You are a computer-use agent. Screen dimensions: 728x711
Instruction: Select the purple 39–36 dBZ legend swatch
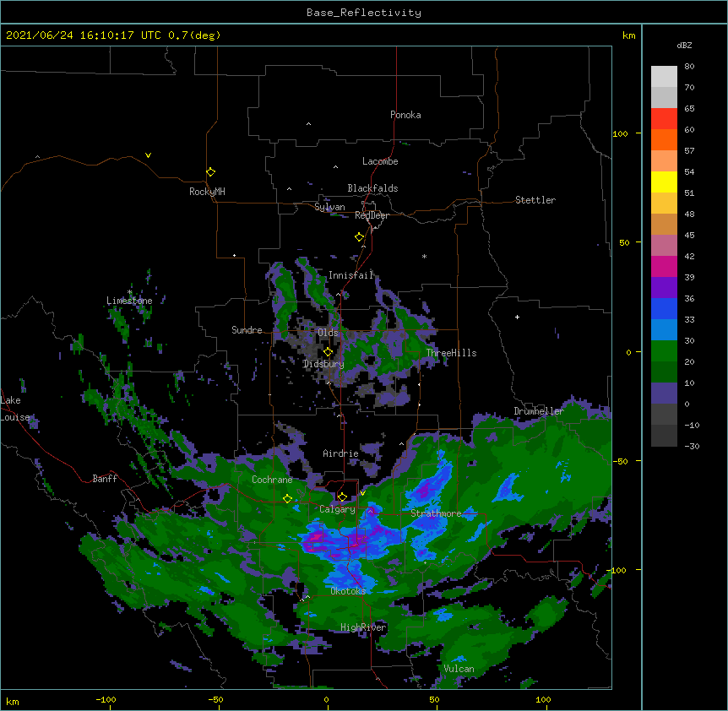point(664,288)
